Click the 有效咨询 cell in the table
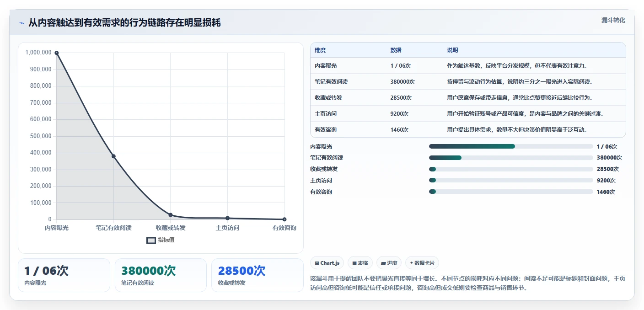644x310 pixels. click(326, 130)
